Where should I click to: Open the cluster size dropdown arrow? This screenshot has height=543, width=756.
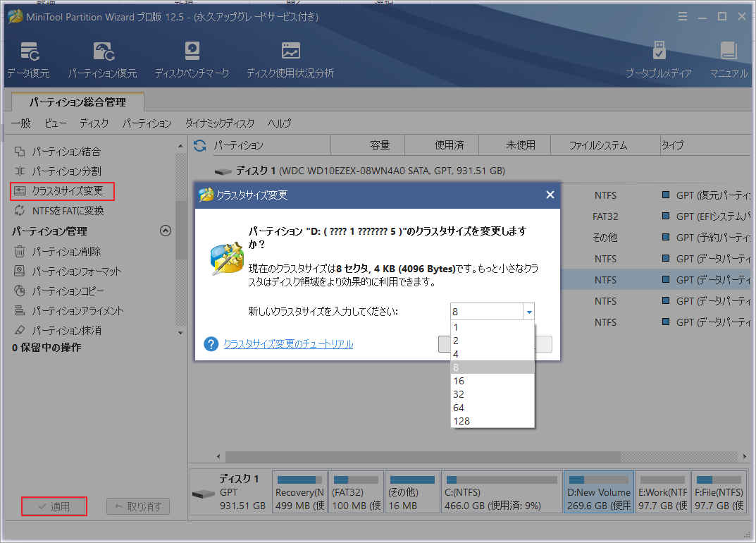pos(529,312)
